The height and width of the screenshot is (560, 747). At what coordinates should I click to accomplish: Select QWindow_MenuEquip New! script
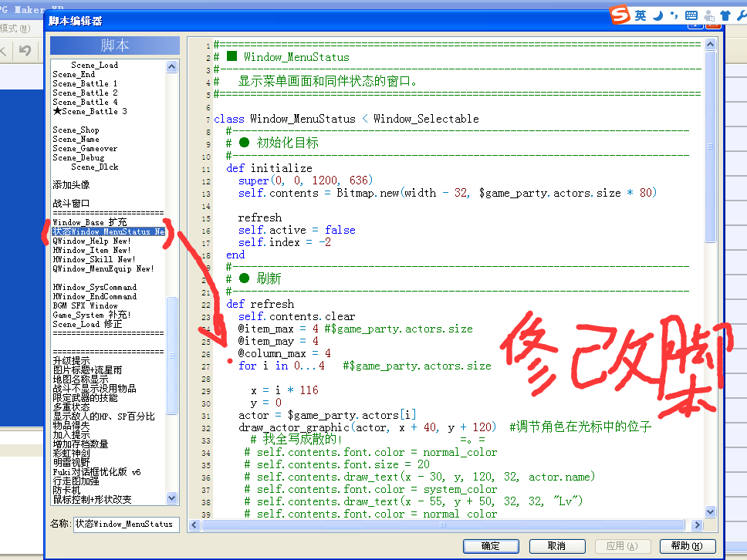103,268
